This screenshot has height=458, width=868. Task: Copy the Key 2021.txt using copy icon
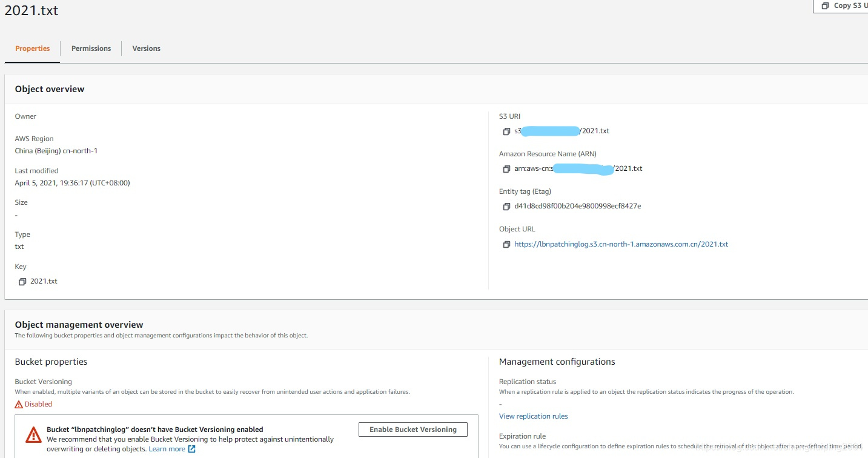coord(22,280)
